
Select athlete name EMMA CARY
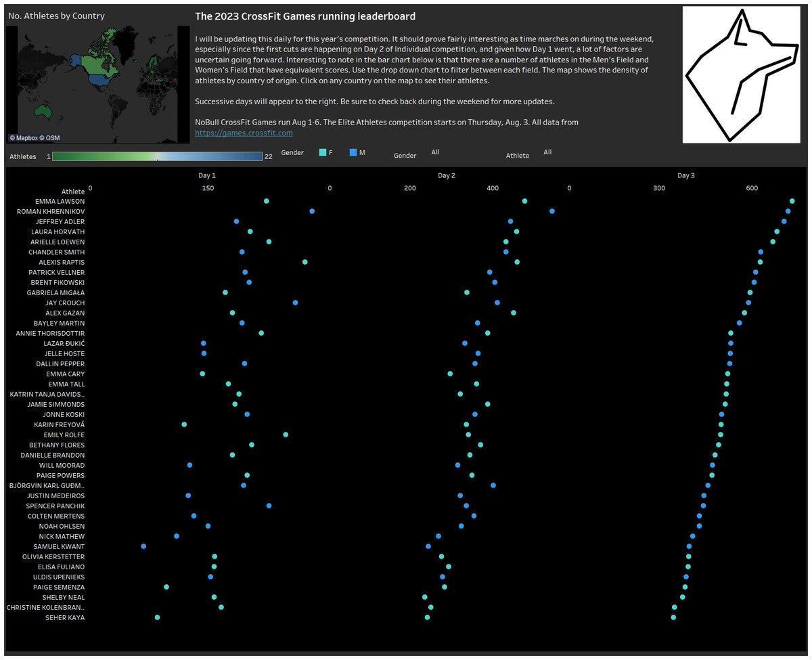click(66, 374)
